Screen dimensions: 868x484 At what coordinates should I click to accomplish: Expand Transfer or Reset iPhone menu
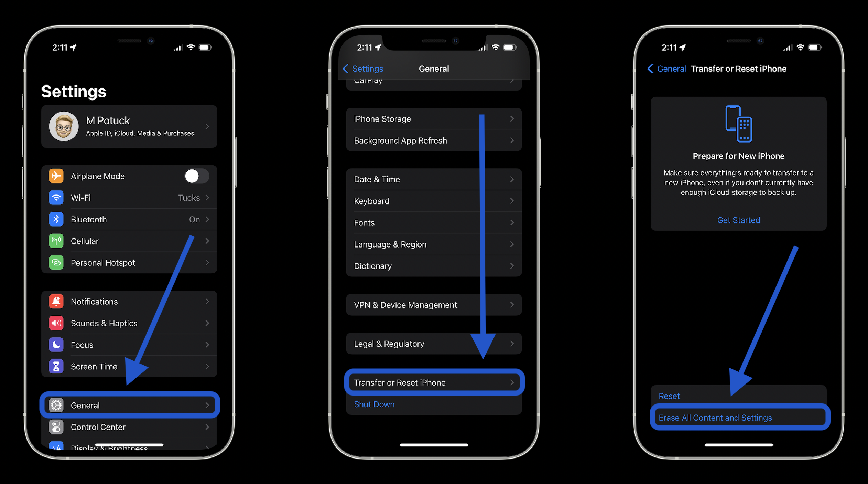click(433, 382)
